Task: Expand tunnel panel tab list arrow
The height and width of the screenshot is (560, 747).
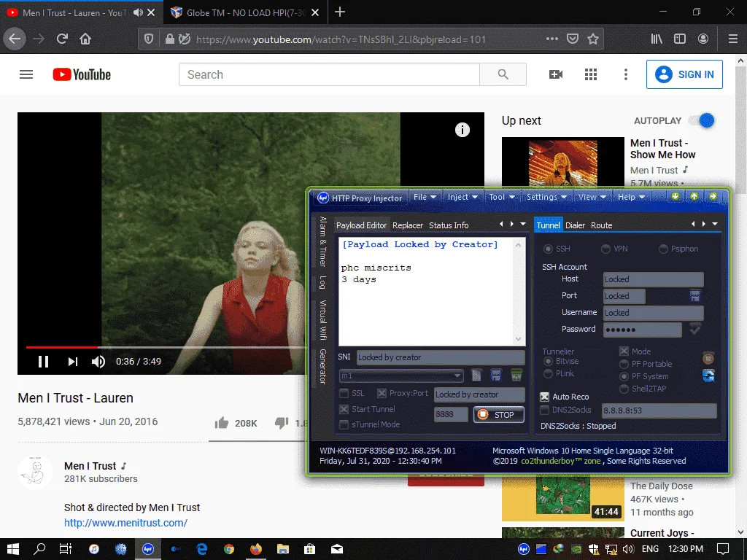Action: tap(715, 224)
